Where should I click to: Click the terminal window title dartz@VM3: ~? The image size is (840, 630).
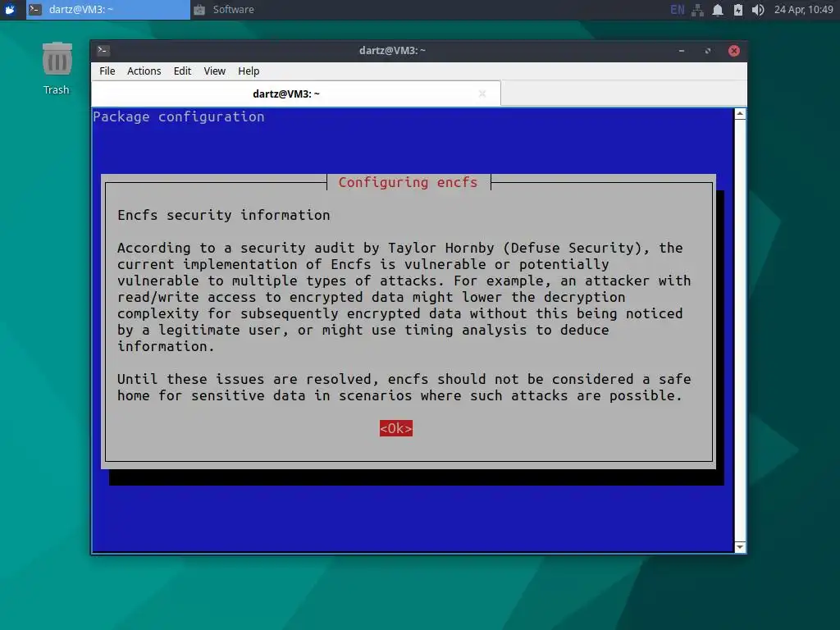pos(392,50)
